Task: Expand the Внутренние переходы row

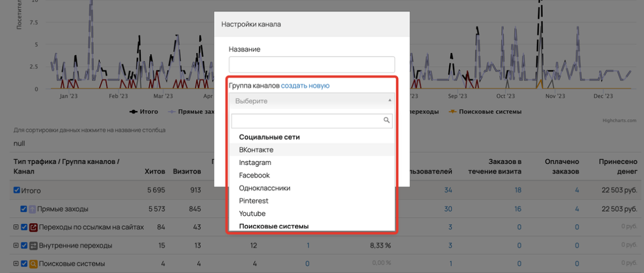Action: [16, 246]
